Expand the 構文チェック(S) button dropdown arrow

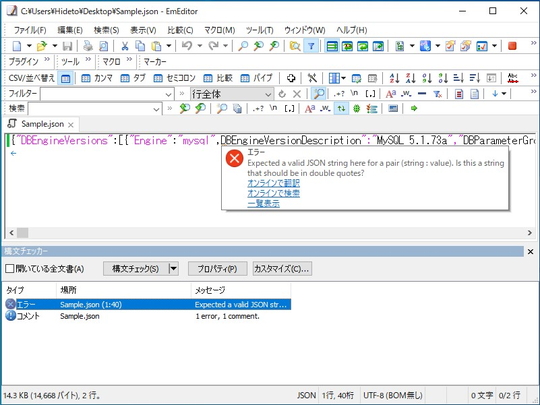coord(174,269)
